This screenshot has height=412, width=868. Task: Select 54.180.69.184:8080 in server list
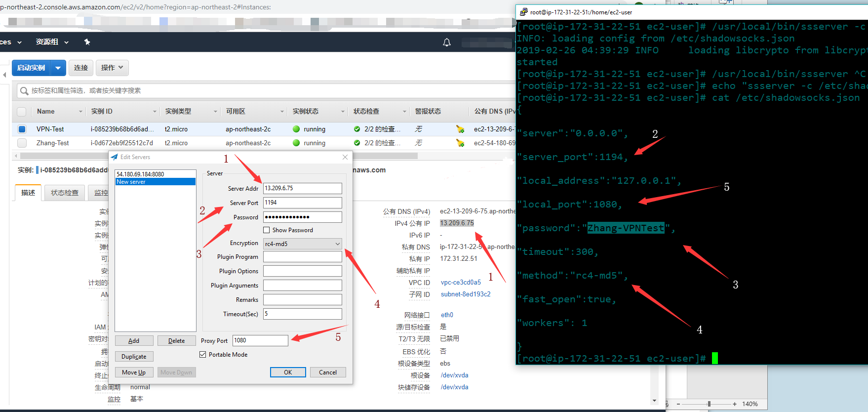click(155, 174)
